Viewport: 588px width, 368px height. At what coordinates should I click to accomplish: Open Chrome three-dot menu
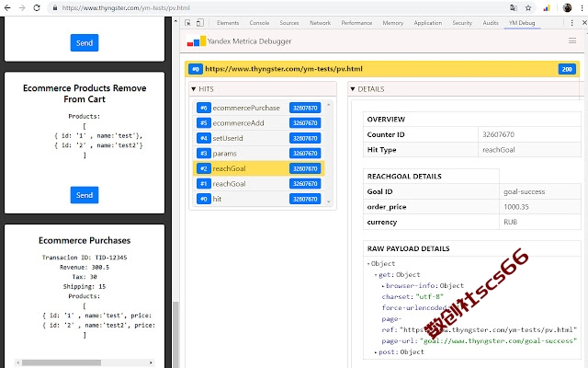point(582,7)
